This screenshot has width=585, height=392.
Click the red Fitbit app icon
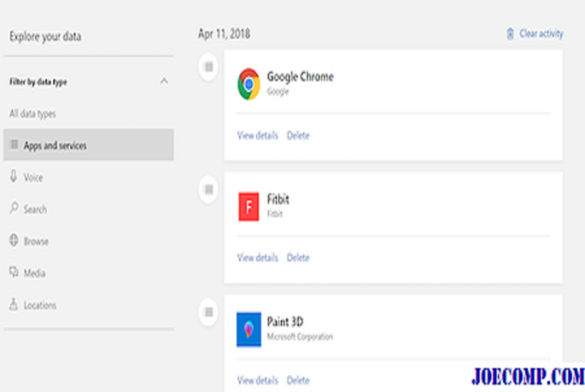tap(249, 207)
